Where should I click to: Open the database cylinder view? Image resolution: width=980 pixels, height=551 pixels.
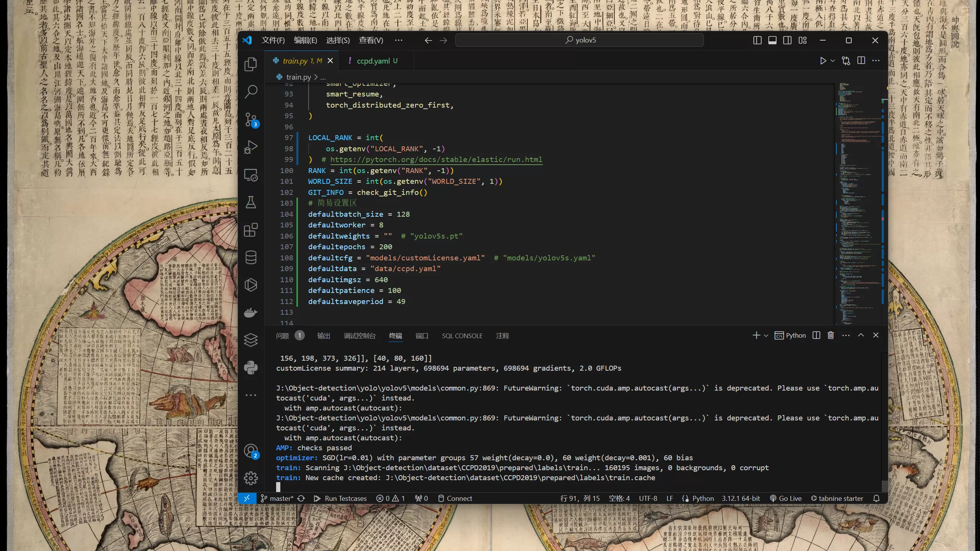(251, 257)
